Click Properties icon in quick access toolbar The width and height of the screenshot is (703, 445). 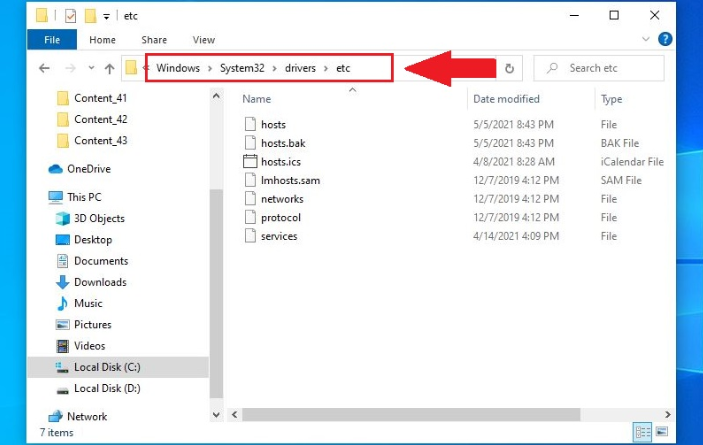click(70, 16)
